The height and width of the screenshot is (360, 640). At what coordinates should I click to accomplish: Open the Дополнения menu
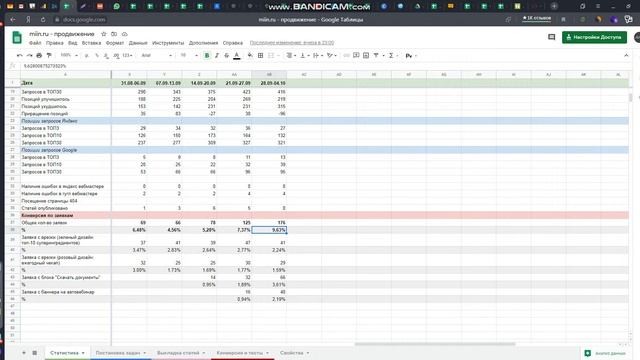coord(203,43)
